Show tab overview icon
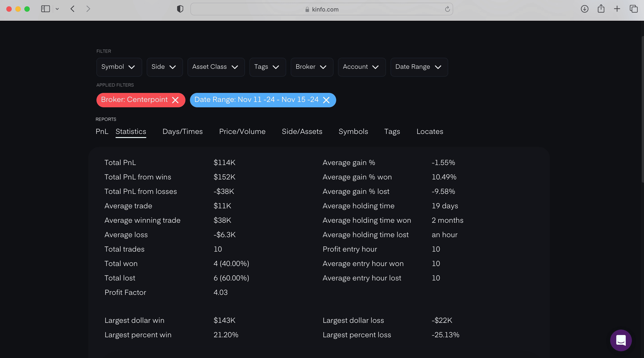This screenshot has width=644, height=358. [633, 9]
